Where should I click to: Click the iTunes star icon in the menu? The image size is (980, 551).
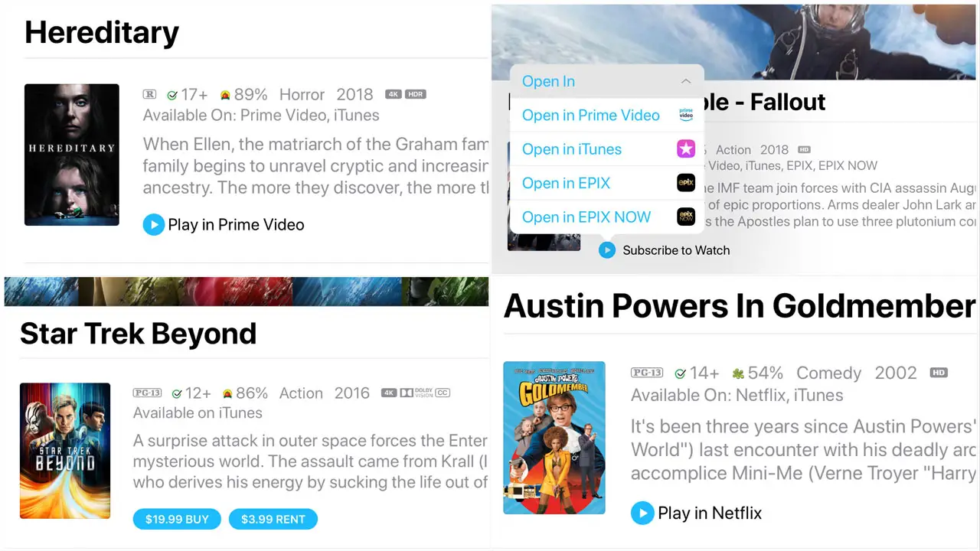686,149
